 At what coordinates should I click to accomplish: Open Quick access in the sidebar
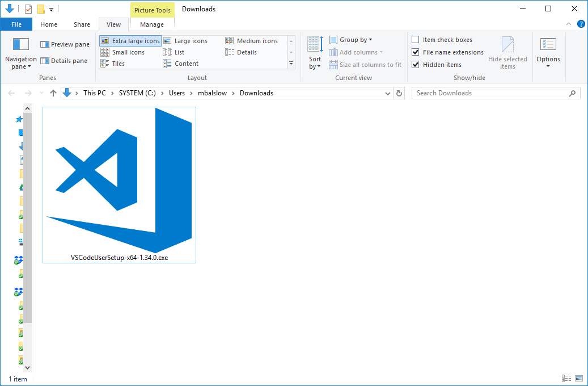[x=19, y=119]
